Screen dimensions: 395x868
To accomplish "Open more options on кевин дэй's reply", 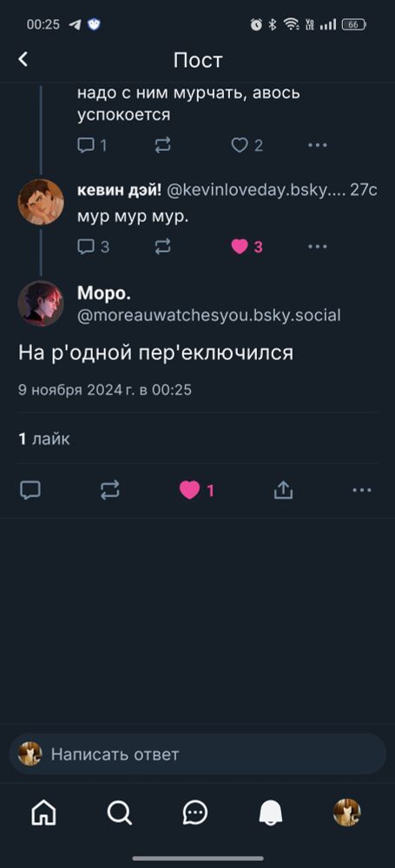I will (318, 247).
